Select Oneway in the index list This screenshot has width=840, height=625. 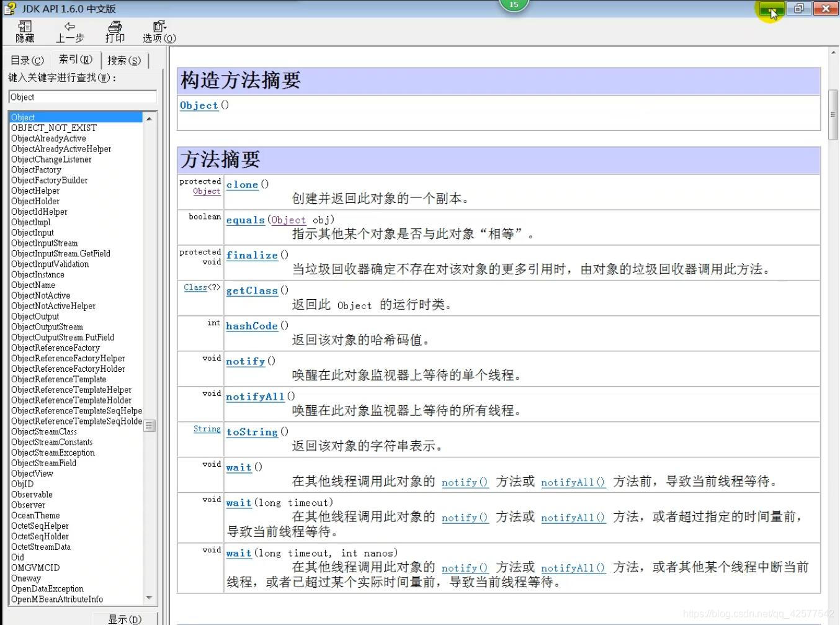pyautogui.click(x=25, y=578)
